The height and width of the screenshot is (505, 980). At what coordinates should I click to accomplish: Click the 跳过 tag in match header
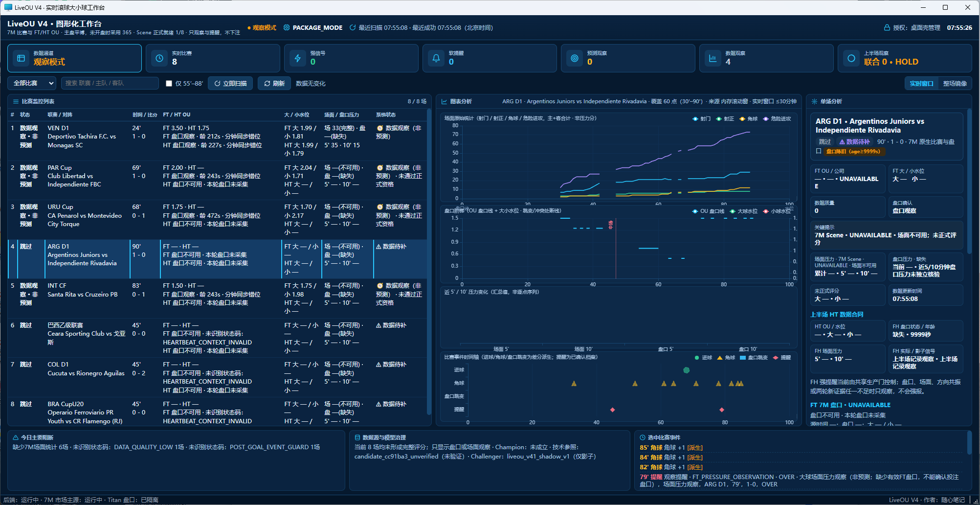tap(825, 142)
